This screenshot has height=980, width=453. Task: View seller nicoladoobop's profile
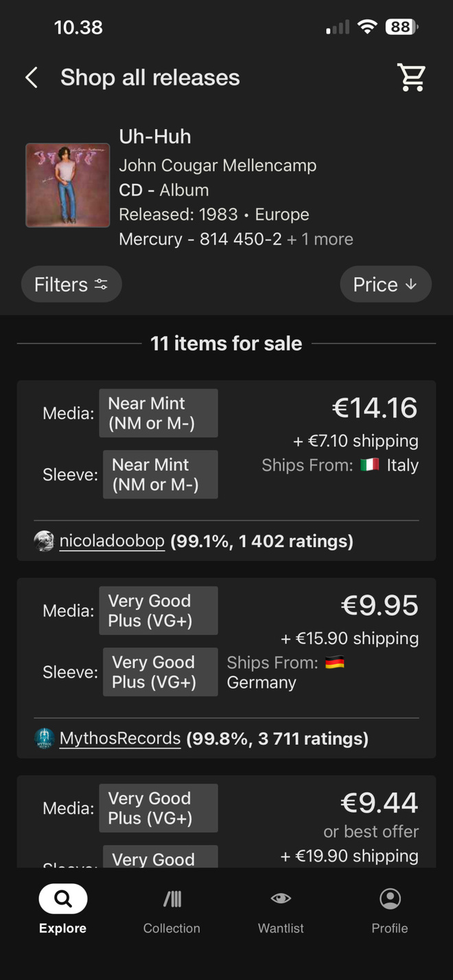coord(112,541)
